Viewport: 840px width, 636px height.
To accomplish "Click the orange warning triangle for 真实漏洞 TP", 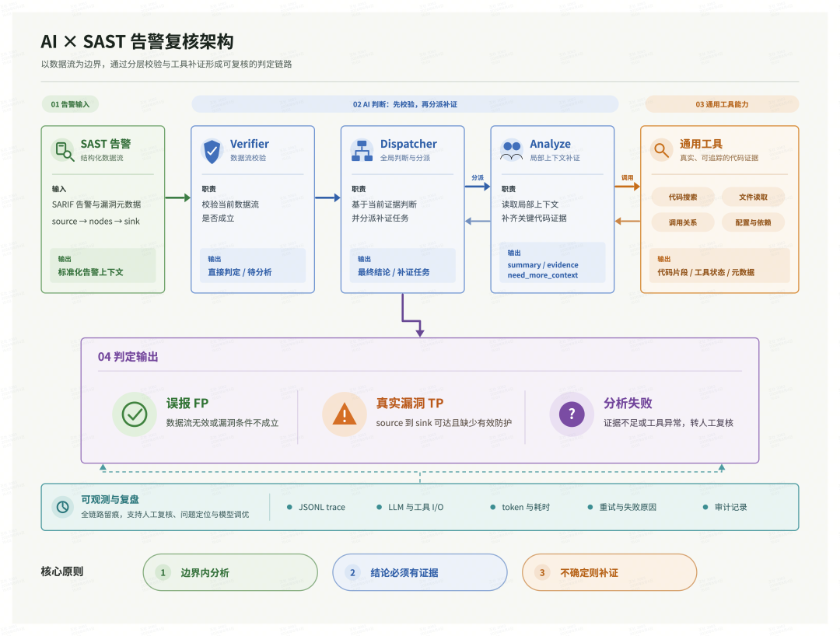I will (344, 414).
